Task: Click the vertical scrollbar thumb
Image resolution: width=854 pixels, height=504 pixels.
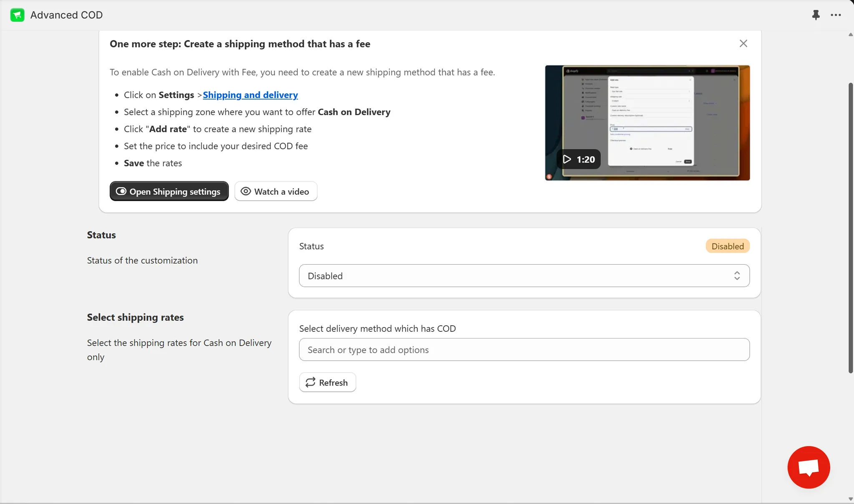Action: tap(851, 227)
